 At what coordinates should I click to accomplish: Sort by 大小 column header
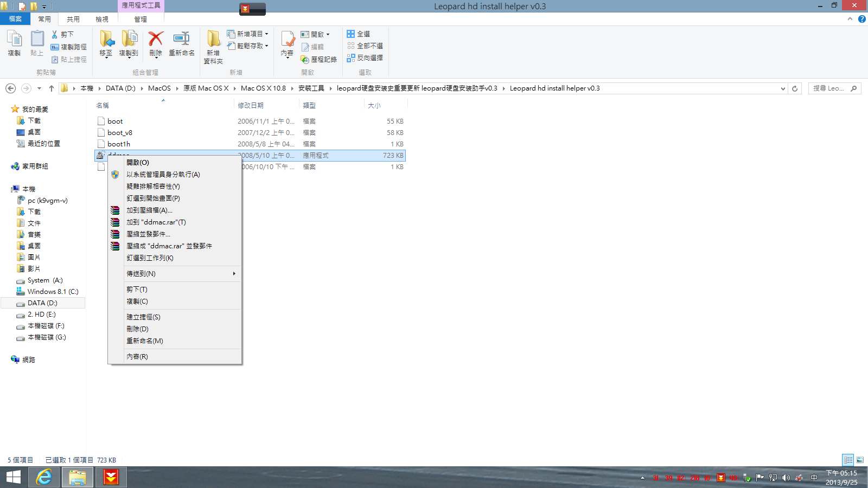coord(385,106)
